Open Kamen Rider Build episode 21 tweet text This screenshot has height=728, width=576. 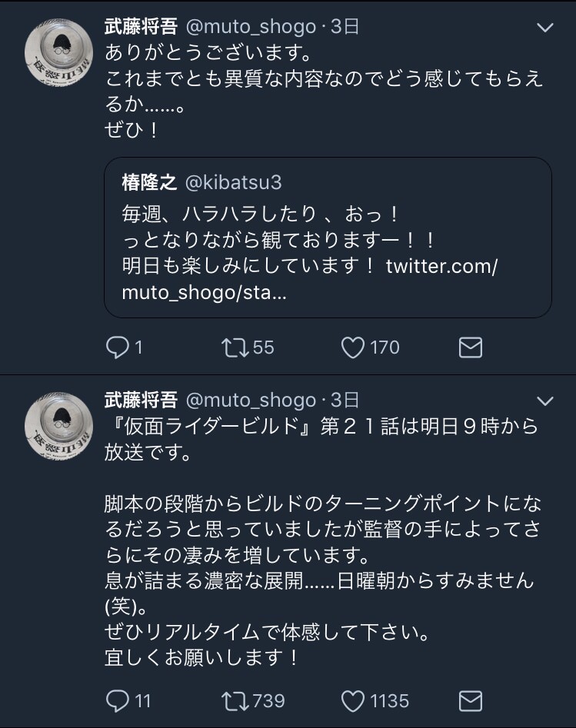click(x=321, y=538)
